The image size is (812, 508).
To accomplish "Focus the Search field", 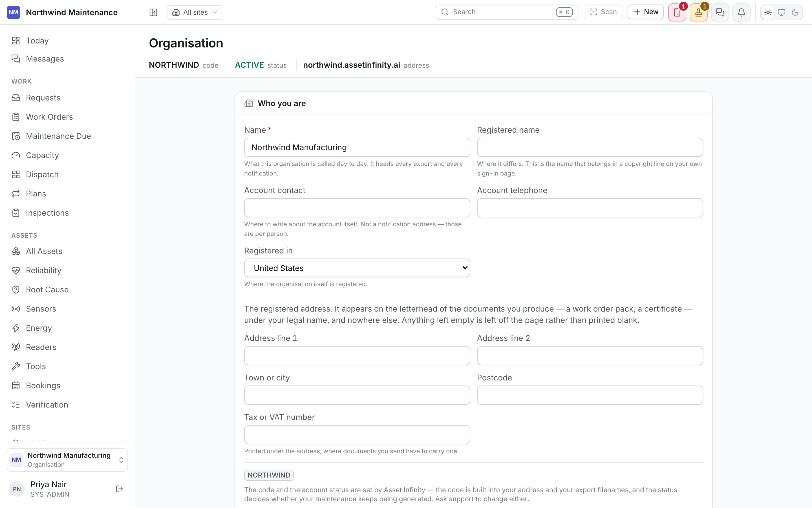I will click(x=507, y=12).
